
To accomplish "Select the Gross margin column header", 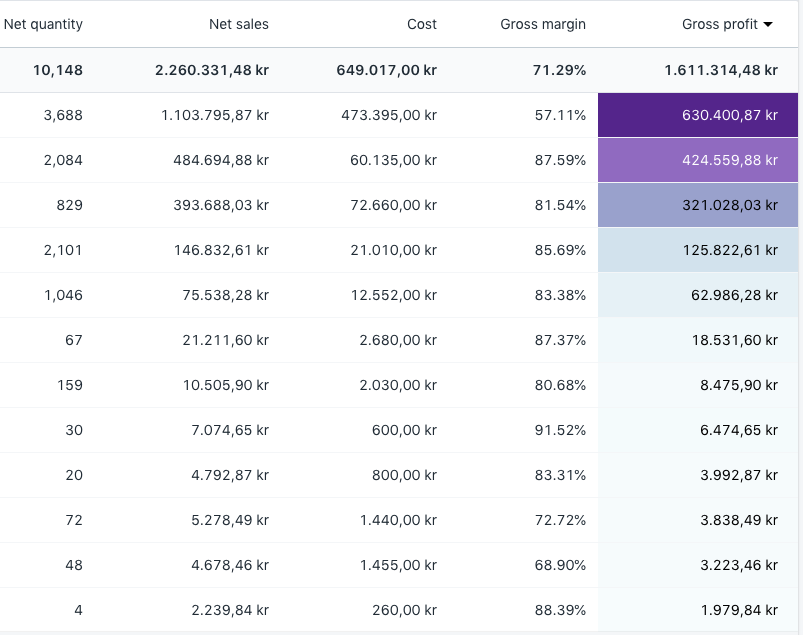I will click(x=543, y=24).
